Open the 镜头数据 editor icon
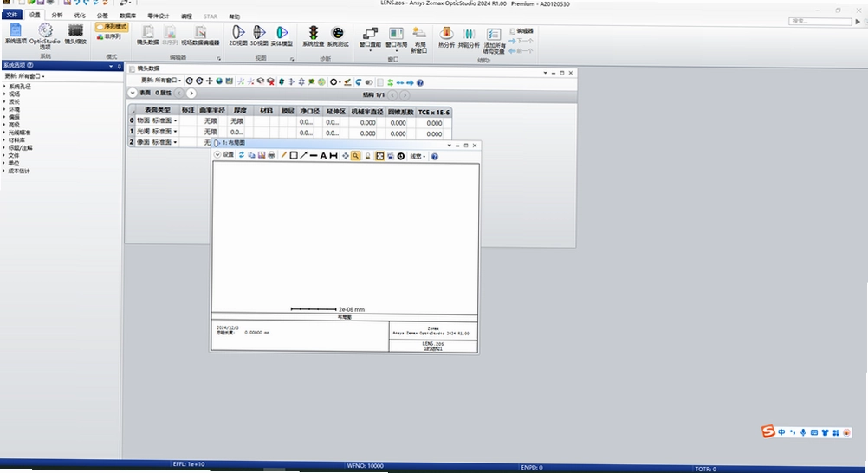Viewport: 868px width, 473px height. coord(148,35)
